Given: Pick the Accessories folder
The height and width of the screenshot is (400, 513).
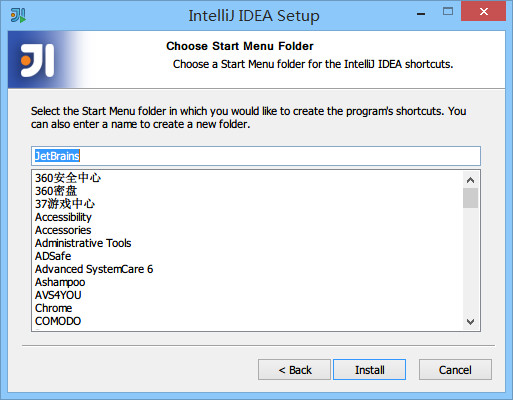Looking at the screenshot, I should click(x=63, y=230).
